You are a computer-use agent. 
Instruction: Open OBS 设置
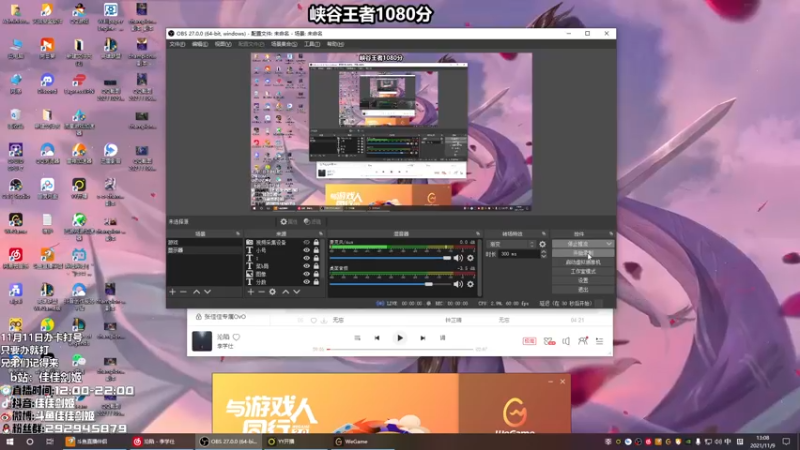(x=583, y=281)
